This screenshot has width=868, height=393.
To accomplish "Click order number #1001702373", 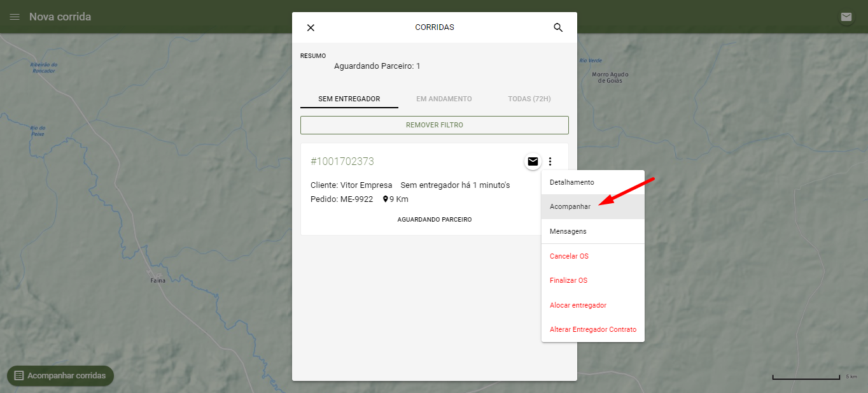I will tap(342, 162).
